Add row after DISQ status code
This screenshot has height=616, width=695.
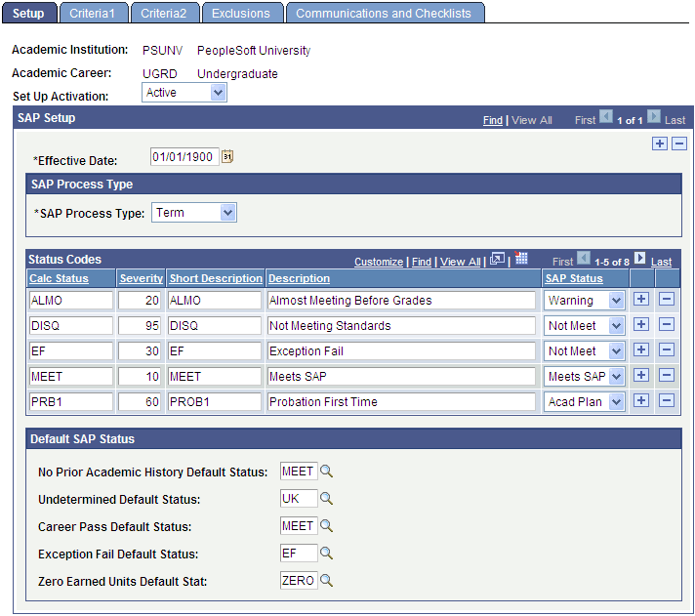click(641, 324)
